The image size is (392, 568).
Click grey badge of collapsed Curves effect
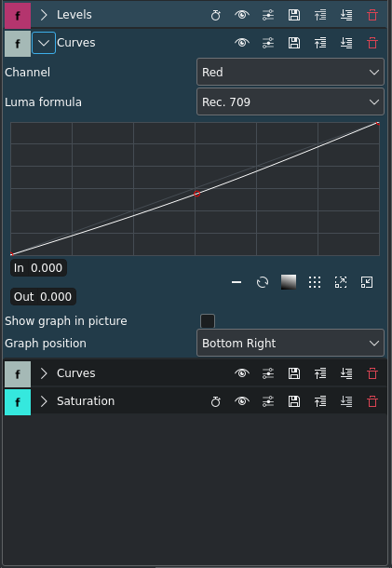pos(18,374)
